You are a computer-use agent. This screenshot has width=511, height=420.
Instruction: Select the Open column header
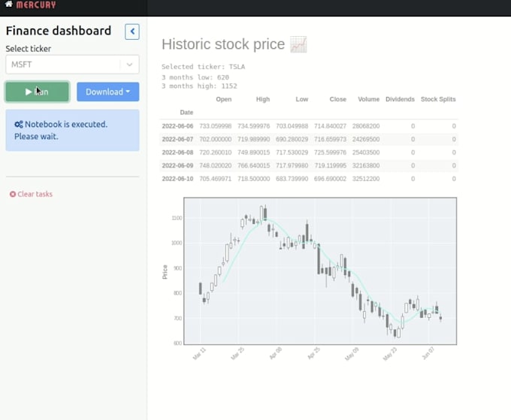(224, 99)
